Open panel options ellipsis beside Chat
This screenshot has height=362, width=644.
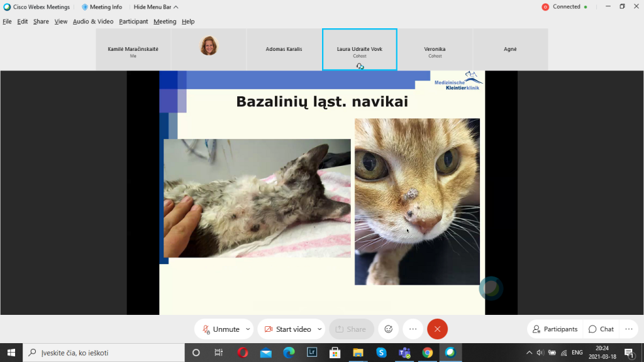628,329
